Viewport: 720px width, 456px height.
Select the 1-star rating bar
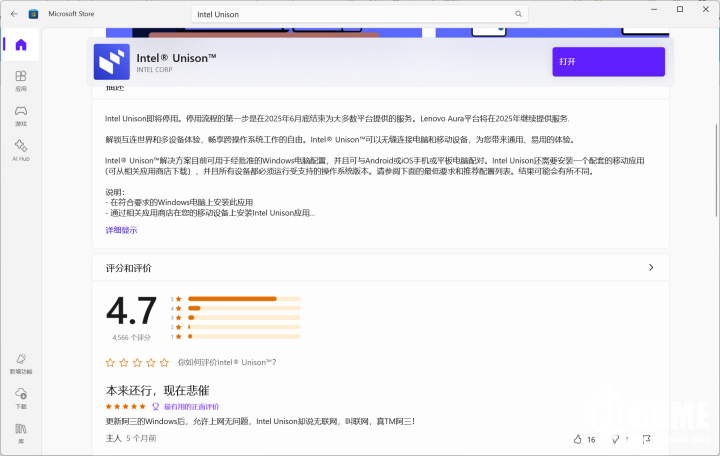tap(244, 337)
